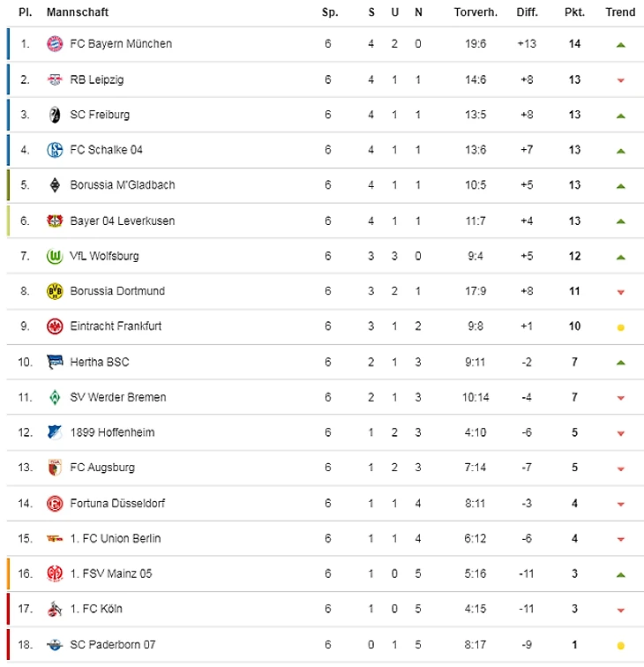
Task: Click the RB Leipzig club logo
Action: [x=55, y=79]
